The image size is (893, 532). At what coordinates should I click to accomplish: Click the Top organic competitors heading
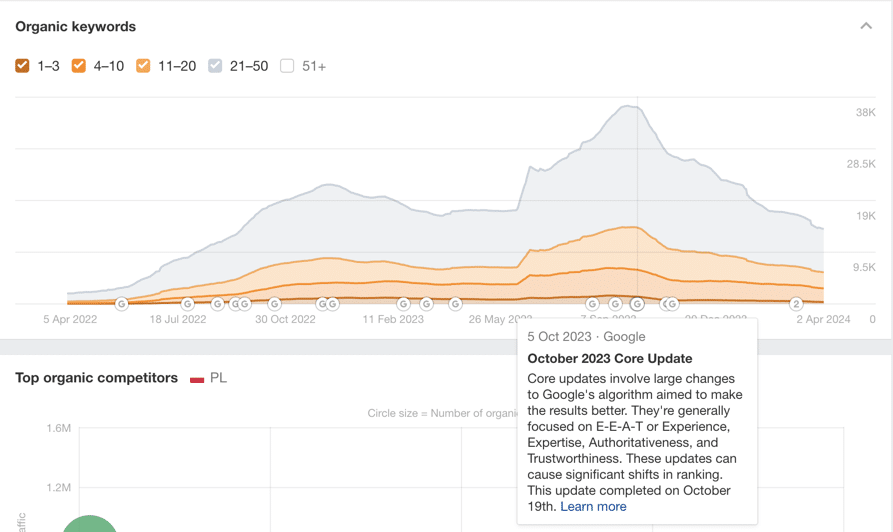click(96, 378)
